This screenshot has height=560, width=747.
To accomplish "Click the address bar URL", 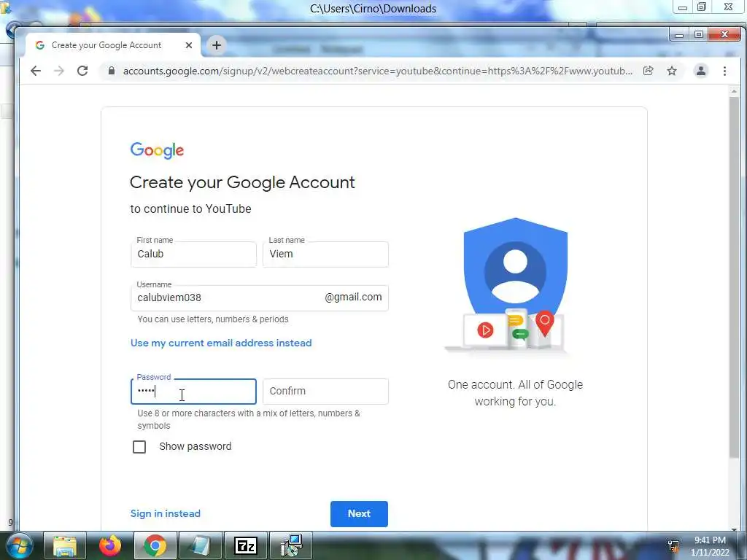I will (377, 71).
